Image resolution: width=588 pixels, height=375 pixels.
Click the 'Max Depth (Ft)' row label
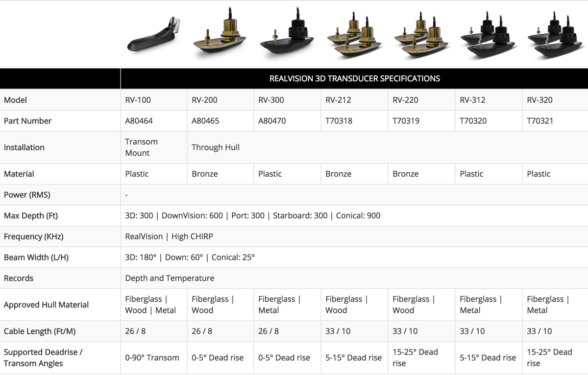pyautogui.click(x=31, y=216)
